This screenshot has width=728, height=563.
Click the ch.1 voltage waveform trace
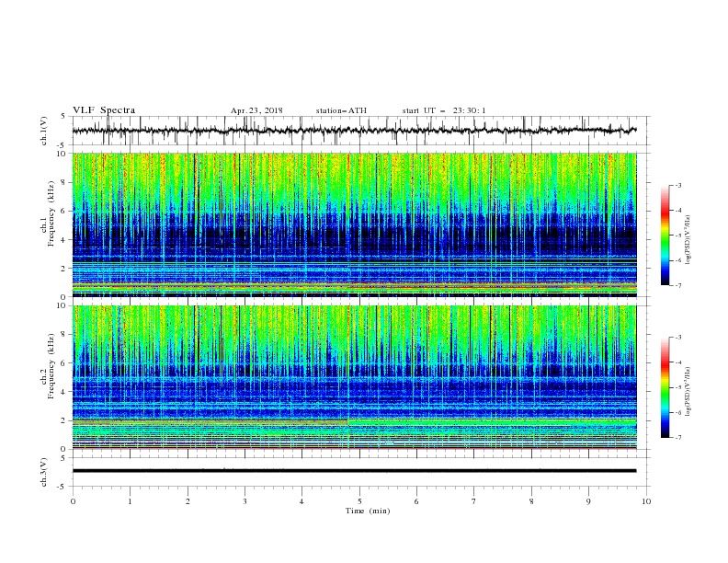pos(354,131)
